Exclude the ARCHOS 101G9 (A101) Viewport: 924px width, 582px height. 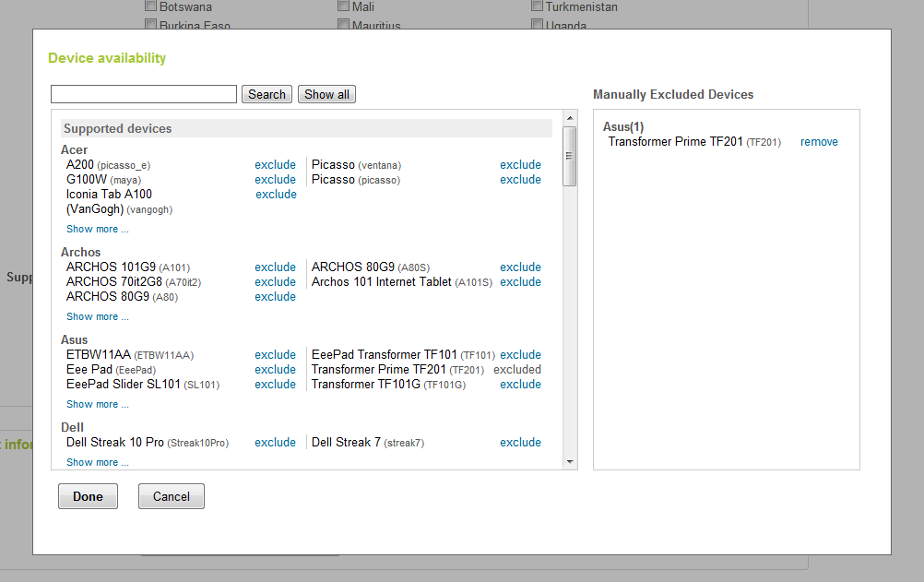275,267
